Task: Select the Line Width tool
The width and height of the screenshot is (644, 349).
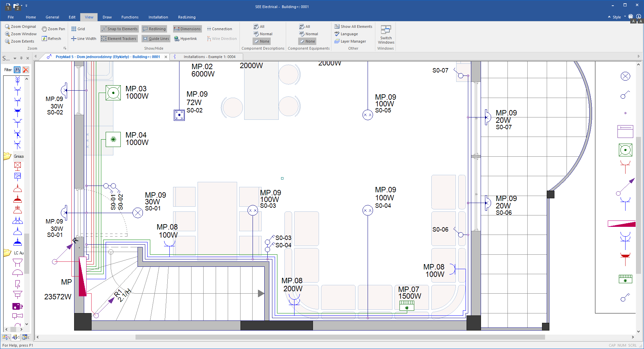Action: click(x=83, y=38)
